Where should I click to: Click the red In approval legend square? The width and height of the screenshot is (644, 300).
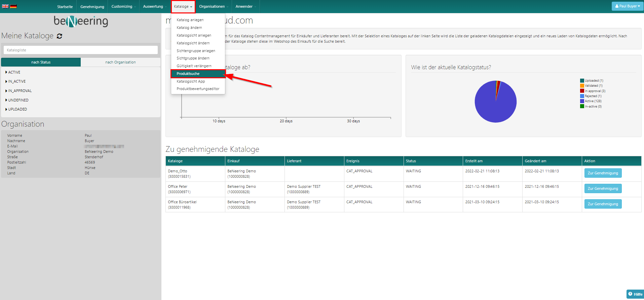coord(582,91)
